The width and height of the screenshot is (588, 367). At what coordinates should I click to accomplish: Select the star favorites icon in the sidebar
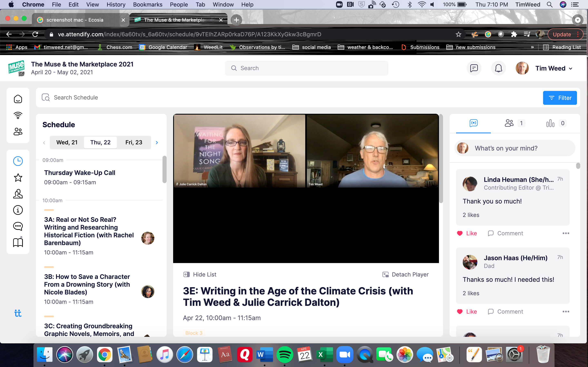tap(18, 178)
